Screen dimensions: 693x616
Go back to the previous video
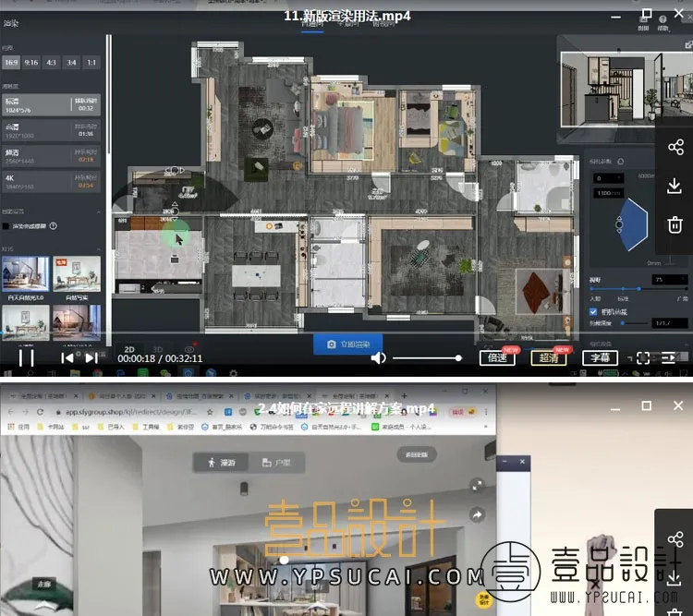[x=67, y=358]
